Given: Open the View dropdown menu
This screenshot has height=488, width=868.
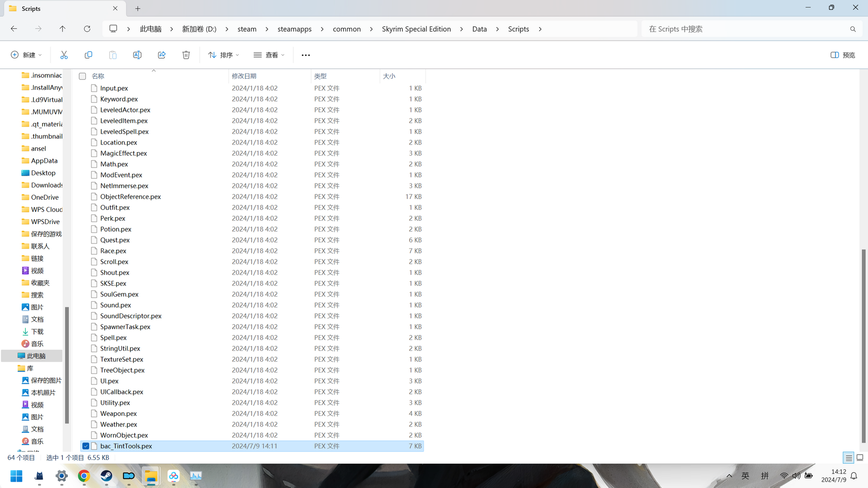Looking at the screenshot, I should tap(269, 55).
